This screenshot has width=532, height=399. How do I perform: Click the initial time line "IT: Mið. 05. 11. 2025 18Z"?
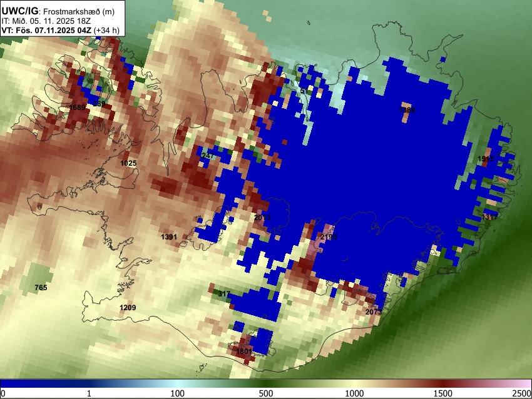pyautogui.click(x=46, y=21)
